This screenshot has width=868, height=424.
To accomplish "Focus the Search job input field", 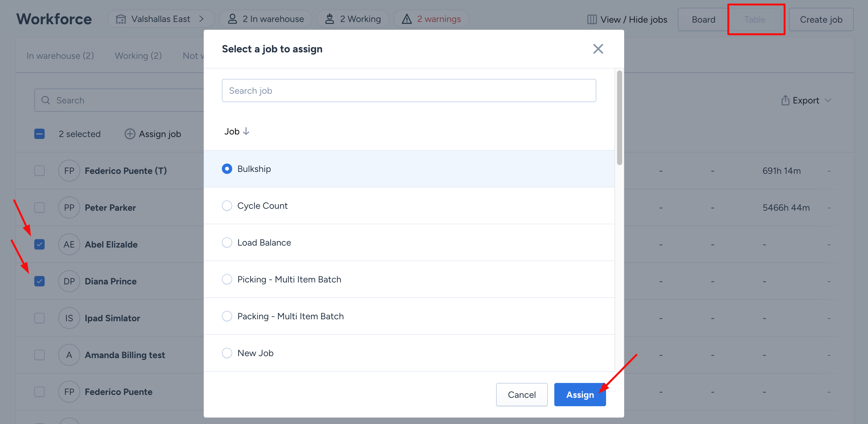I will tap(409, 90).
